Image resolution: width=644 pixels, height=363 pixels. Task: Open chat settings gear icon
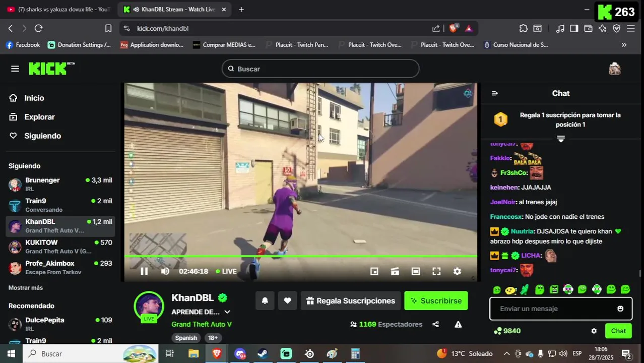594,331
